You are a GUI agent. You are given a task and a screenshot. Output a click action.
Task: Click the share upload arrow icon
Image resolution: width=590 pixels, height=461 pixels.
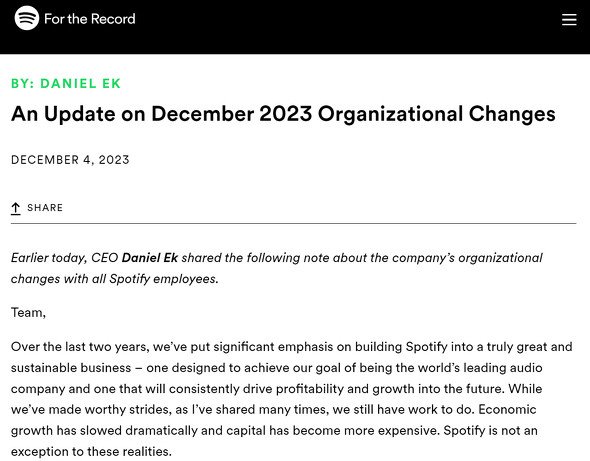coord(15,208)
